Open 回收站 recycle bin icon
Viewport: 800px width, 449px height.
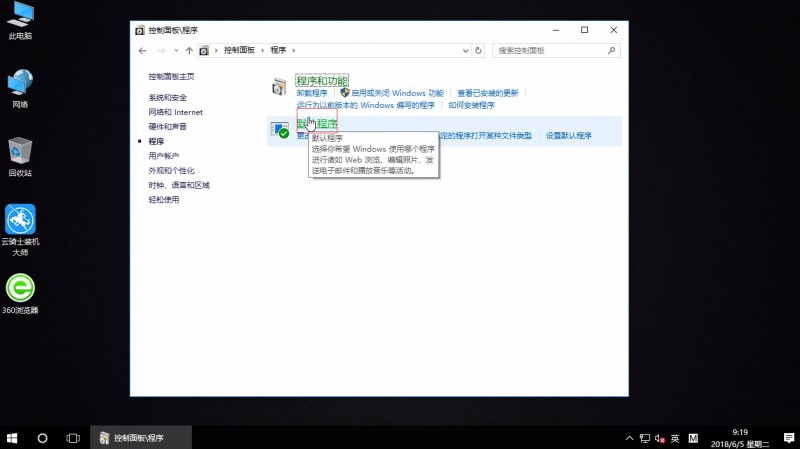click(x=20, y=157)
